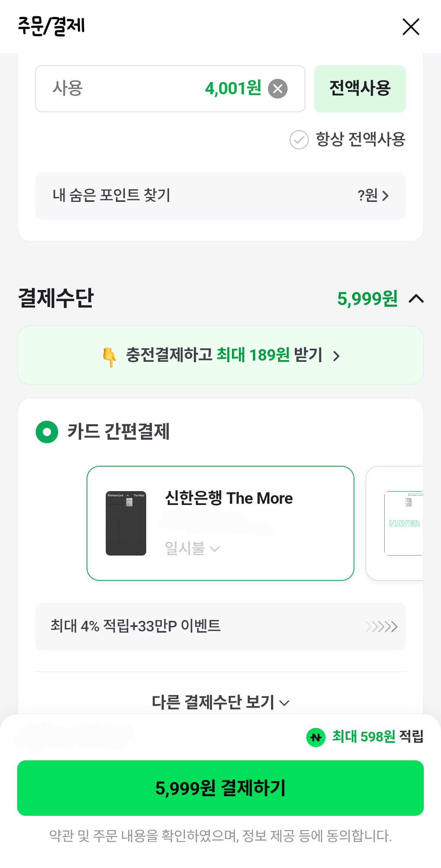The width and height of the screenshot is (441, 868).
Task: Tap the multi-arrow icon on event banner
Action: pyautogui.click(x=381, y=627)
